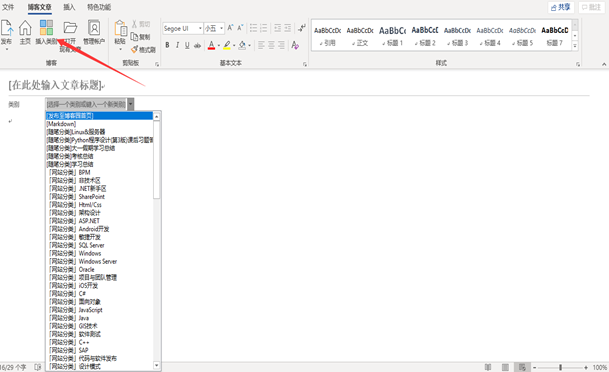Click the 插入类别 (Insert Category) icon

click(x=47, y=28)
